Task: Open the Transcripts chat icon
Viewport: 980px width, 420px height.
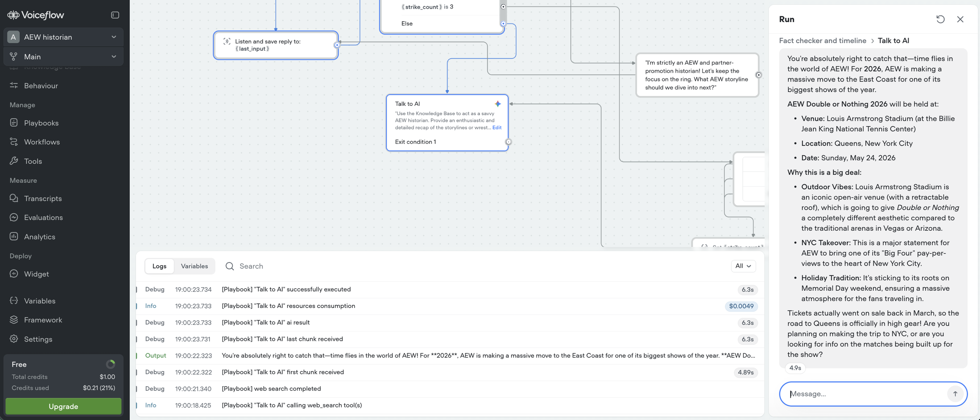Action: tap(14, 198)
